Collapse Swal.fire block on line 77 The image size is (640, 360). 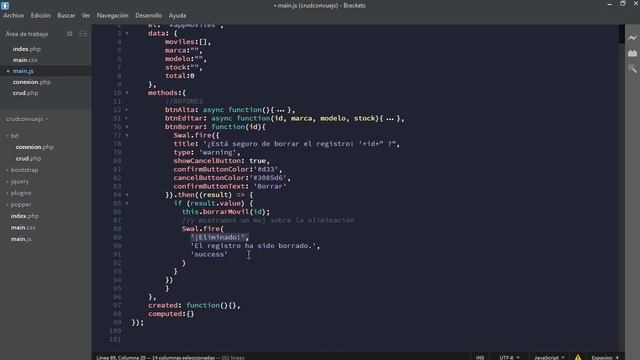click(127, 135)
